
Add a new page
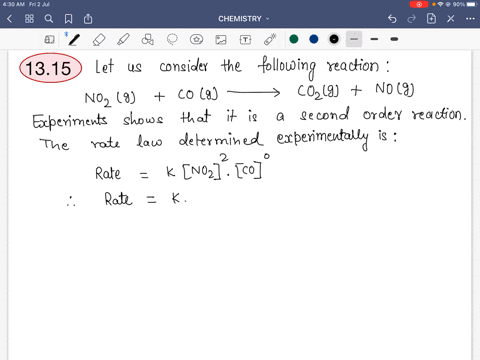point(431,18)
